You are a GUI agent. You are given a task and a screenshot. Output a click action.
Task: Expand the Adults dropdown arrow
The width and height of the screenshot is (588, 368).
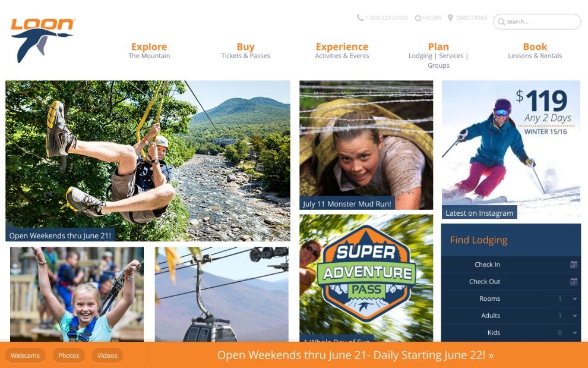click(x=574, y=316)
